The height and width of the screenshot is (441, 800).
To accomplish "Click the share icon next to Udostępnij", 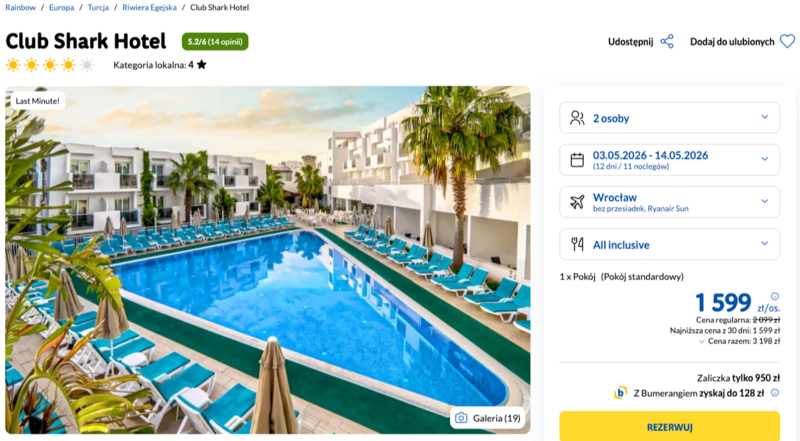I will point(667,41).
